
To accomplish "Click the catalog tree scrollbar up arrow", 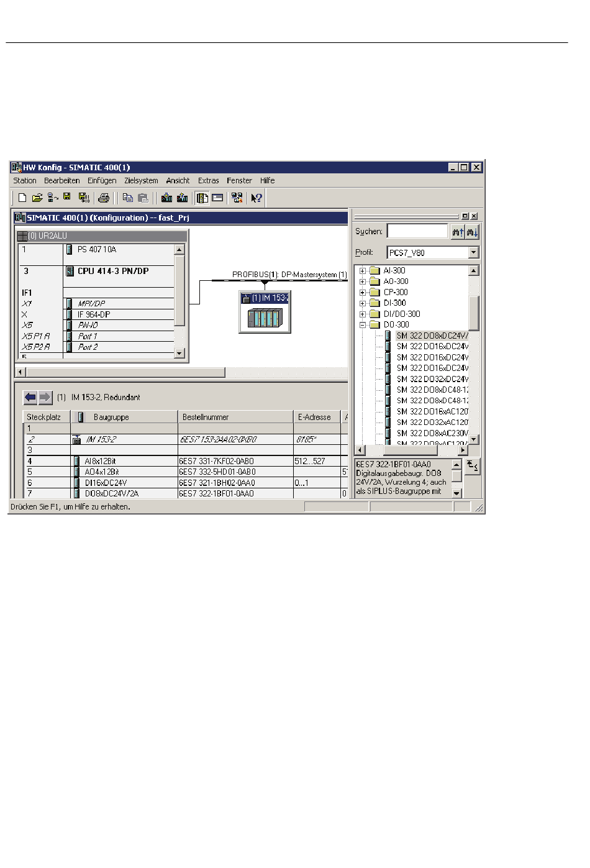I will 474,271.
